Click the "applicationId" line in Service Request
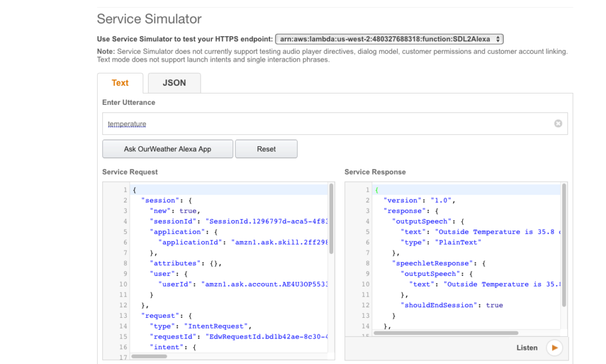Image resolution: width=606 pixels, height=364 pixels. click(243, 242)
